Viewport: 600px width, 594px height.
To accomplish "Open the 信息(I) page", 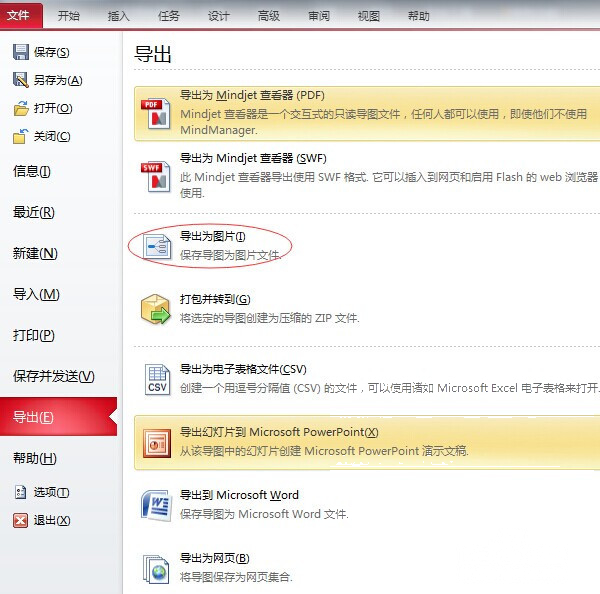I will (32, 171).
